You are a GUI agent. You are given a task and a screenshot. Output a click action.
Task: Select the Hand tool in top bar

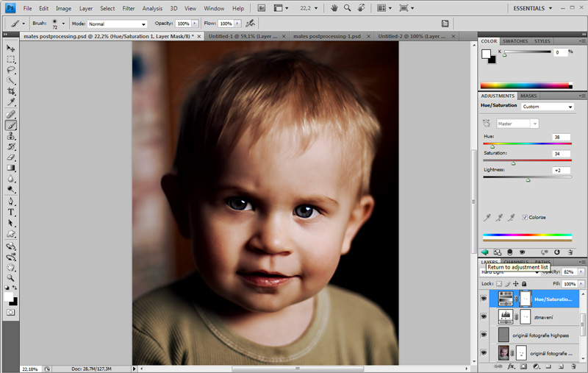click(334, 8)
